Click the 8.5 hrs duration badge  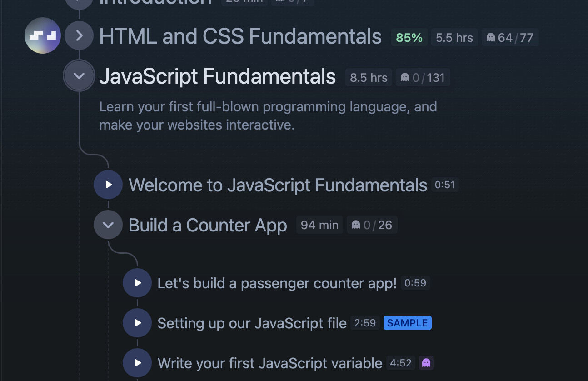coord(369,78)
